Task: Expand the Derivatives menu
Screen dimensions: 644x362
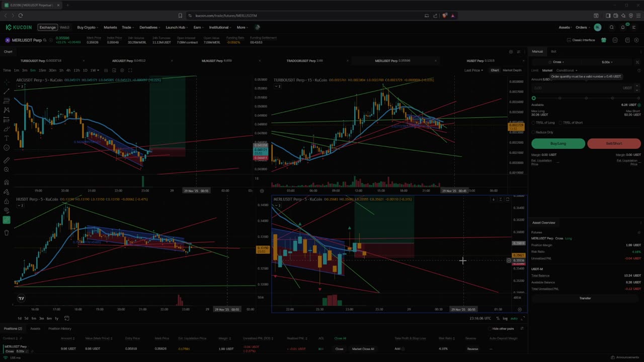Action: [150, 27]
